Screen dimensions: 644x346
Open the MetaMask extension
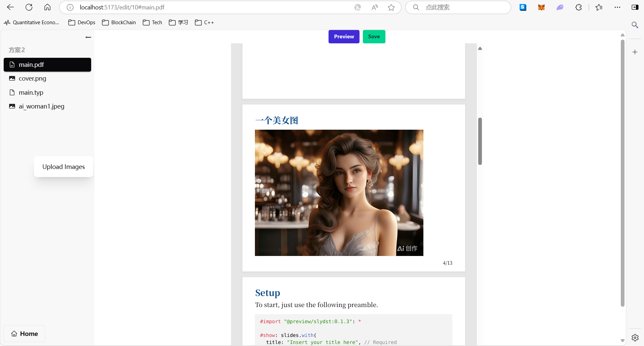click(x=541, y=7)
